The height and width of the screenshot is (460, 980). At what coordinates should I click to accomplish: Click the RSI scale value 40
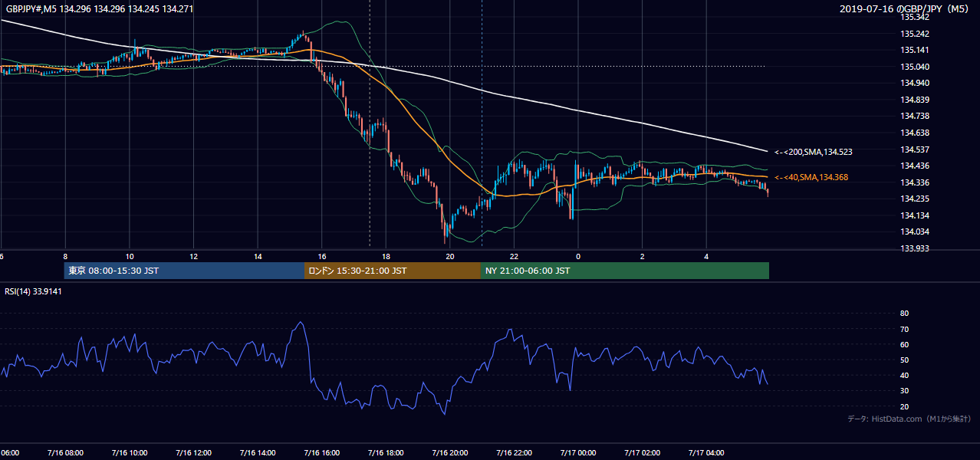coord(904,375)
